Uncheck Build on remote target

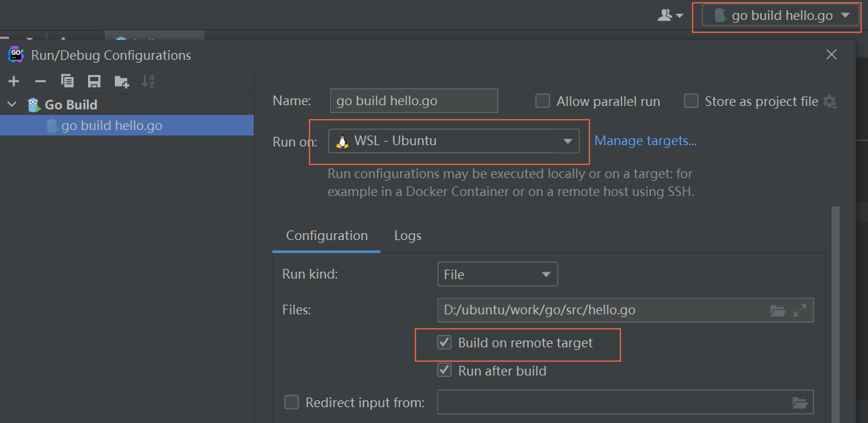click(444, 343)
